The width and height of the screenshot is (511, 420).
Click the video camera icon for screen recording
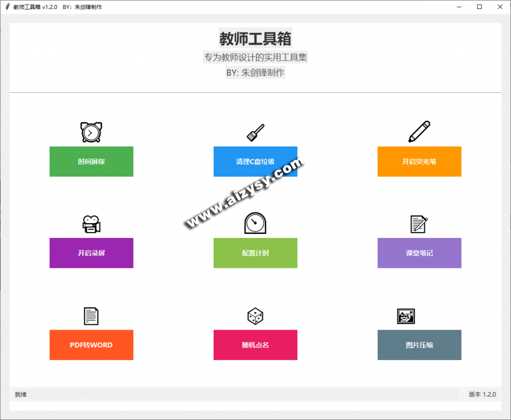point(91,224)
